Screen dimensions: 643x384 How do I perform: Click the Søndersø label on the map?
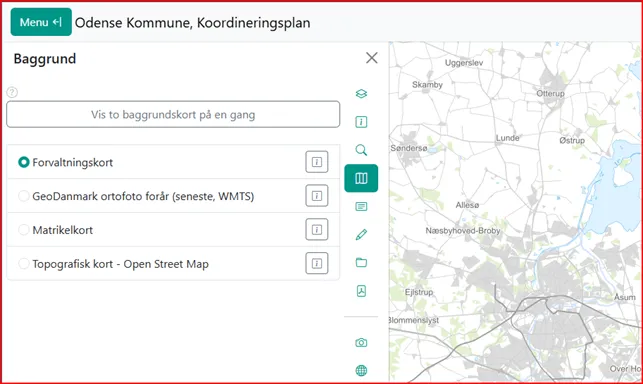[x=409, y=148]
